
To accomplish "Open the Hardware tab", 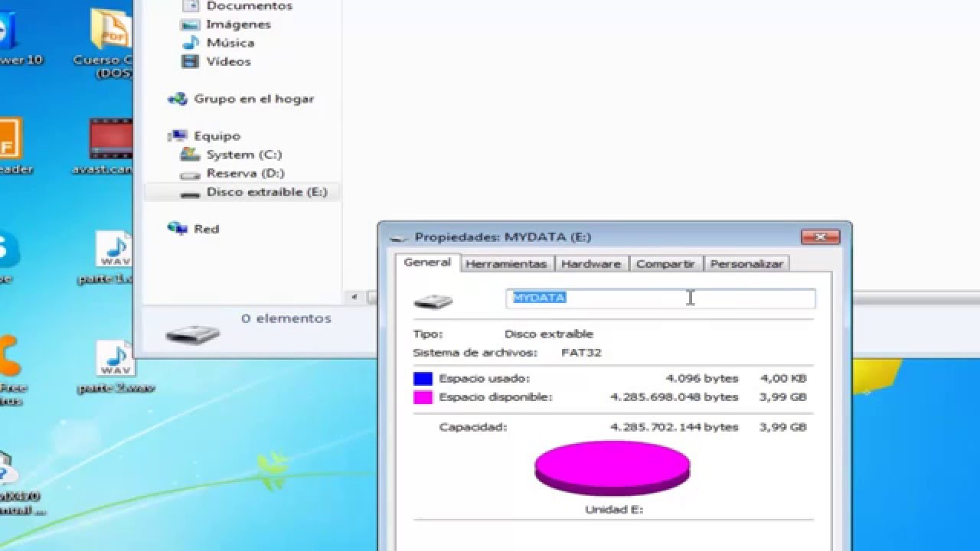I will coord(591,264).
